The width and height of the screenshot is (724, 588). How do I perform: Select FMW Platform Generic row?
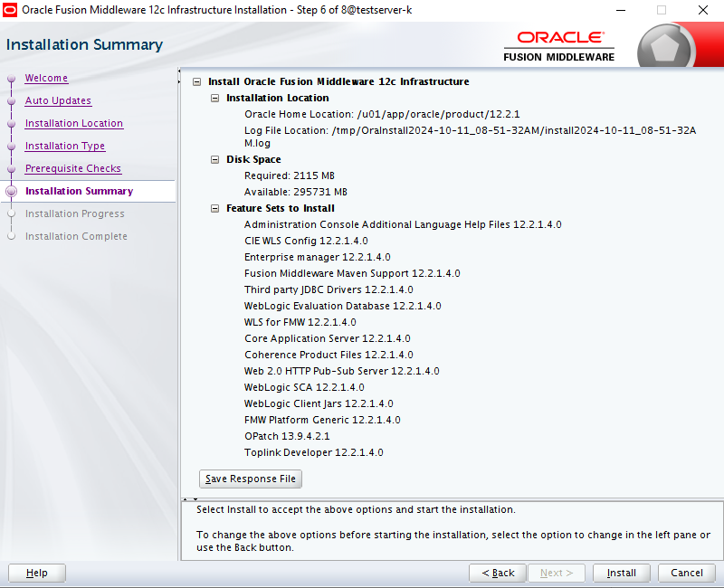322,420
